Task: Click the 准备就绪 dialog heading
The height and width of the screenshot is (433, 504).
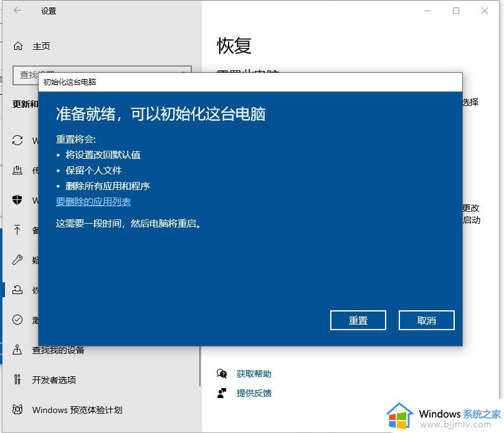Action: coord(161,114)
